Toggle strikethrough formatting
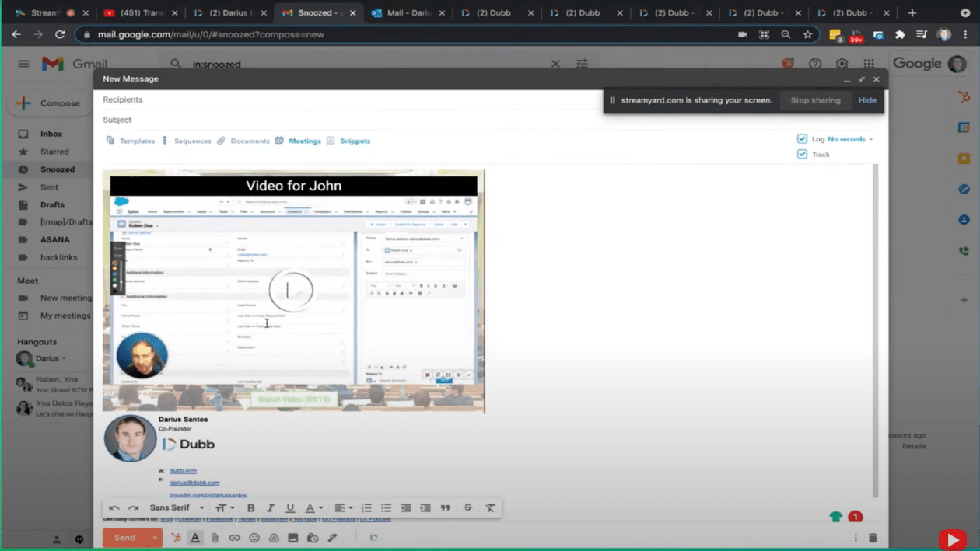 pyautogui.click(x=467, y=507)
